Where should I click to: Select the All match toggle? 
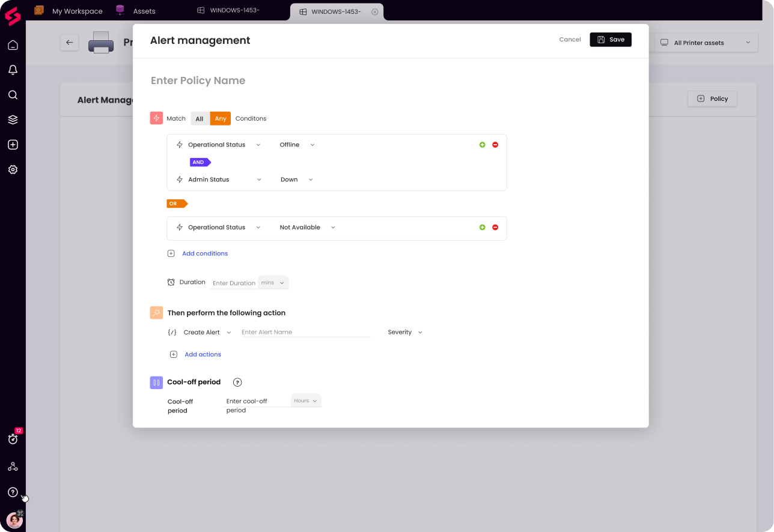200,119
